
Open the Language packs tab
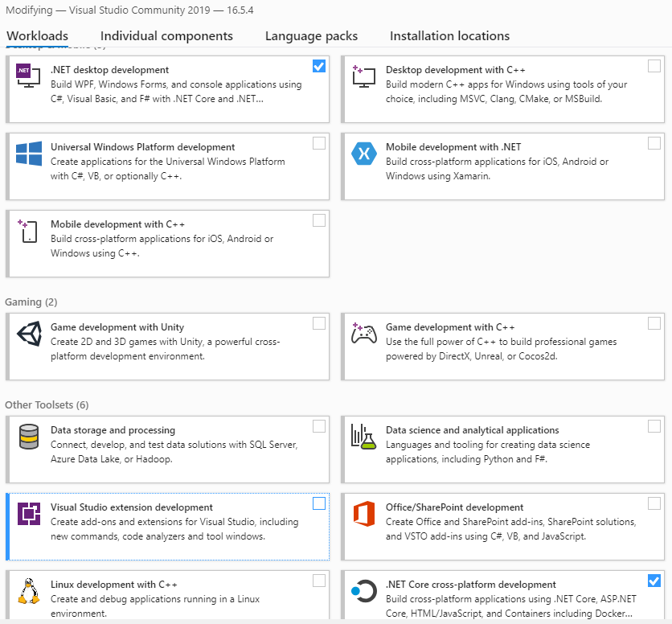coord(311,36)
